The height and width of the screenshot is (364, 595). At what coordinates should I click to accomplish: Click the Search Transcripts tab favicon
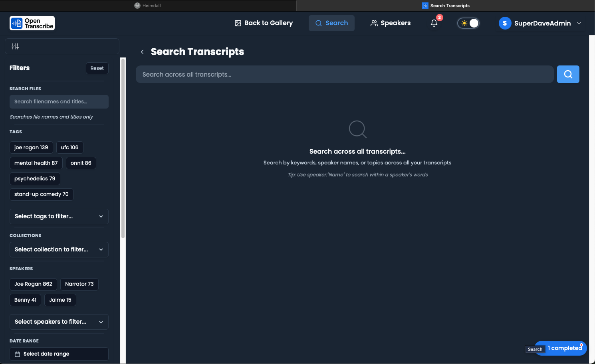click(425, 6)
